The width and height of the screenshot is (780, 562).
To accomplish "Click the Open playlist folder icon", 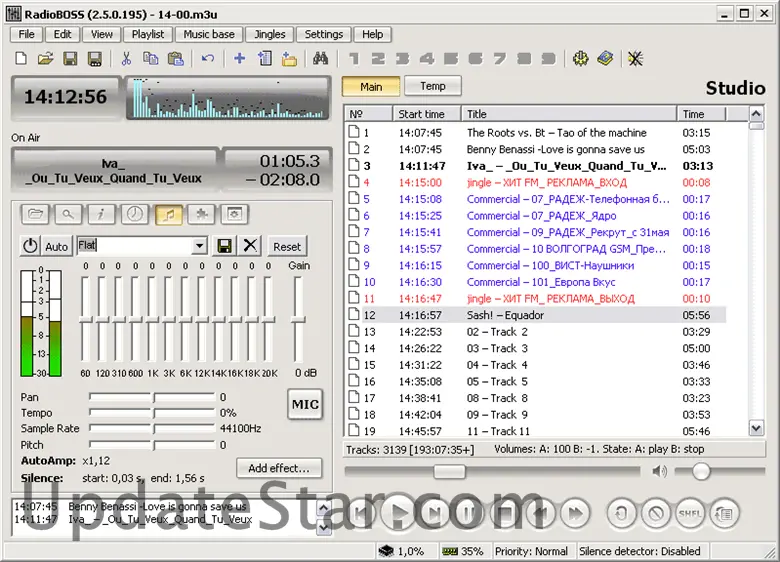I will [45, 59].
